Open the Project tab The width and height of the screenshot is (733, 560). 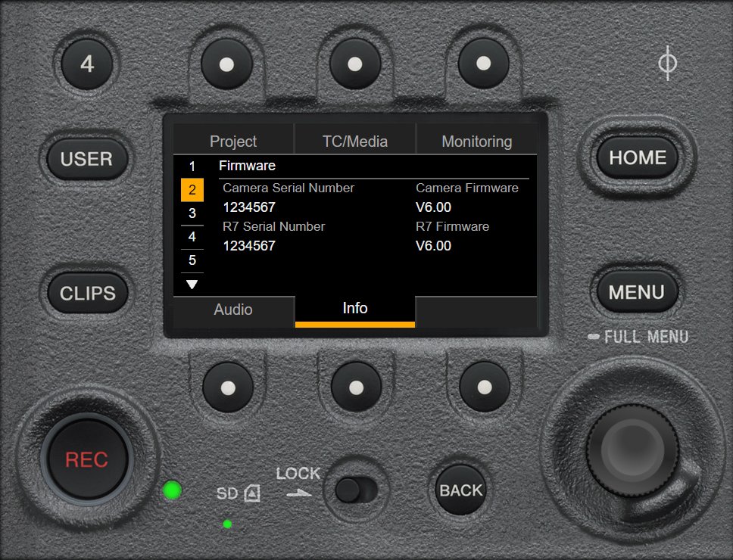pos(232,141)
